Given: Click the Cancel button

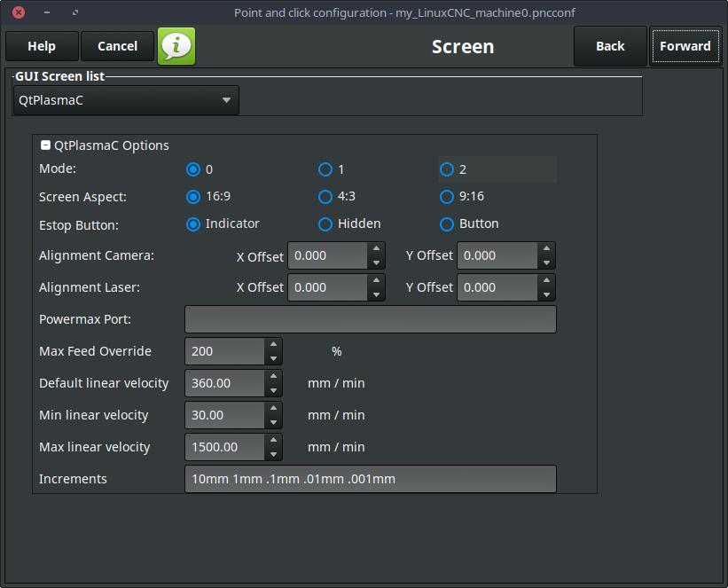Looking at the screenshot, I should pyautogui.click(x=117, y=46).
